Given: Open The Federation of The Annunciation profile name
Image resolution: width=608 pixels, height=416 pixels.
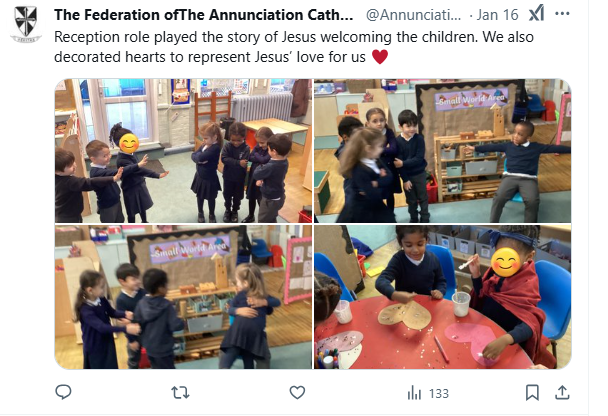Looking at the screenshot, I should (204, 15).
